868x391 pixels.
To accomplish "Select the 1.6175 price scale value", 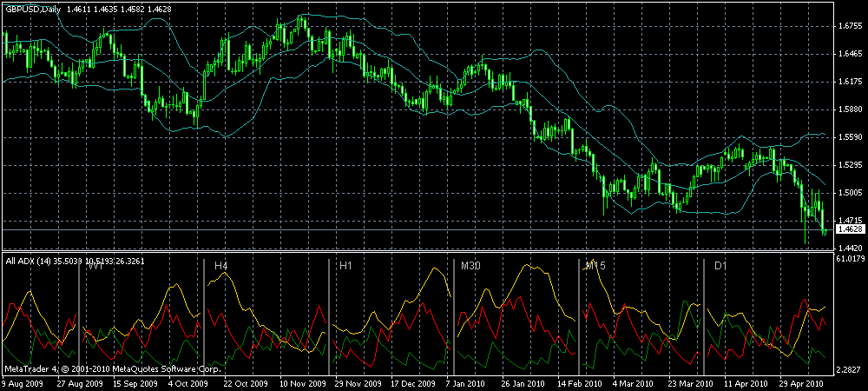I will click(850, 82).
